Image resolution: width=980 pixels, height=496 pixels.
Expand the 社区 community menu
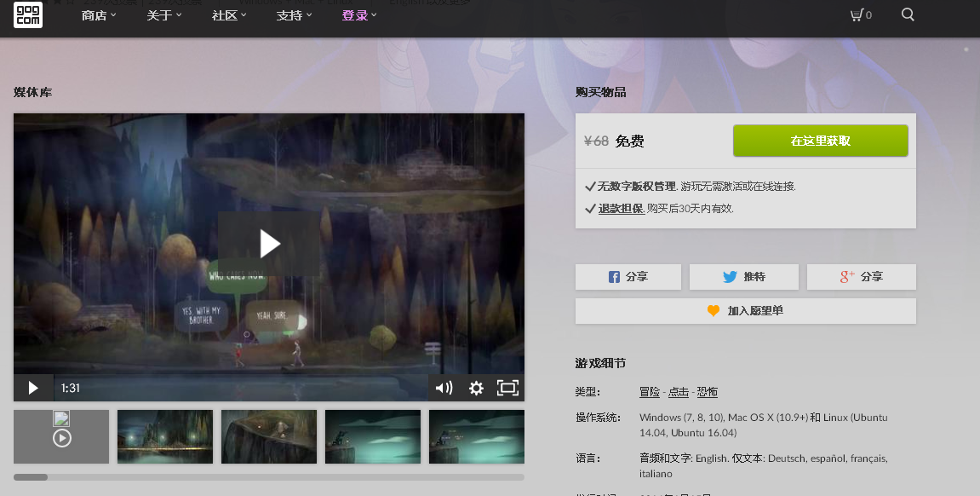(x=229, y=15)
